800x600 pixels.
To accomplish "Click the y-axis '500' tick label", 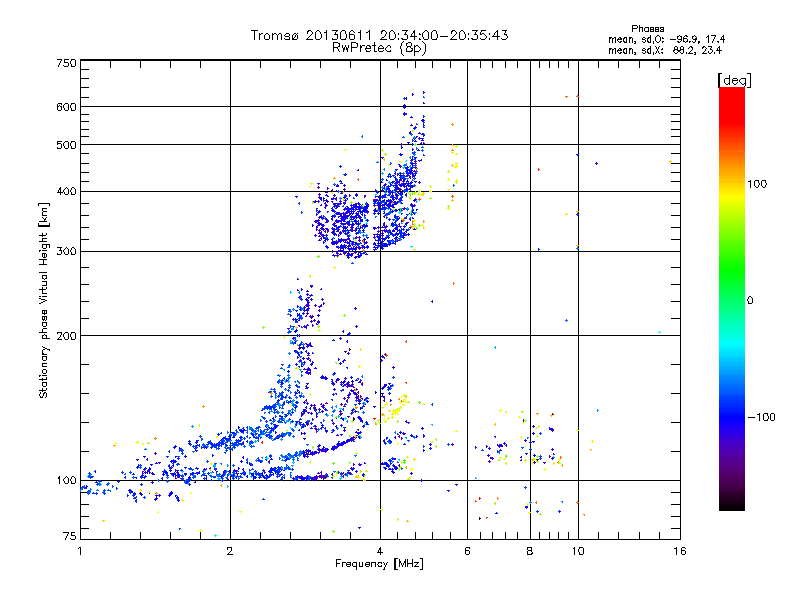I will point(67,145).
